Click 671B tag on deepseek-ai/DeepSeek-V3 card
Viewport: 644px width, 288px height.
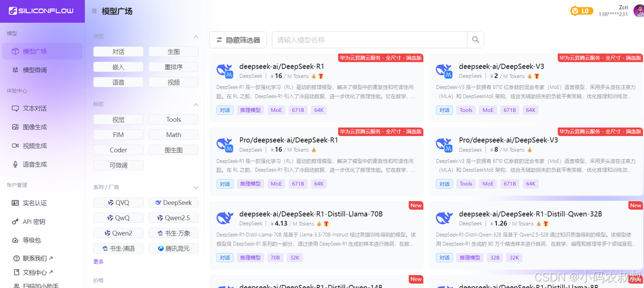(510, 110)
